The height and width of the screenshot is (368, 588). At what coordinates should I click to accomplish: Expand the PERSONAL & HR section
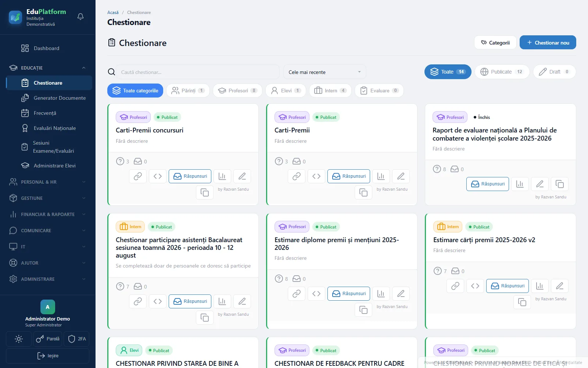coord(48,182)
